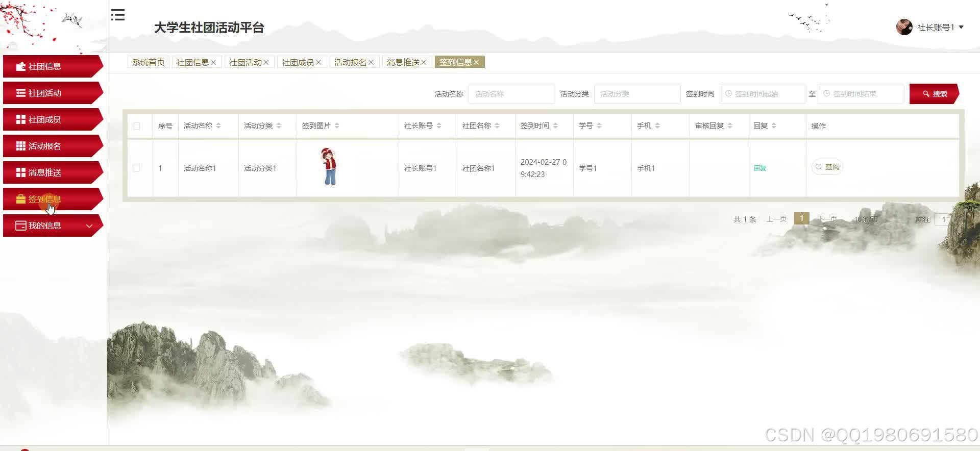Check the checkbox for row 1
980x451 pixels.
coord(136,168)
